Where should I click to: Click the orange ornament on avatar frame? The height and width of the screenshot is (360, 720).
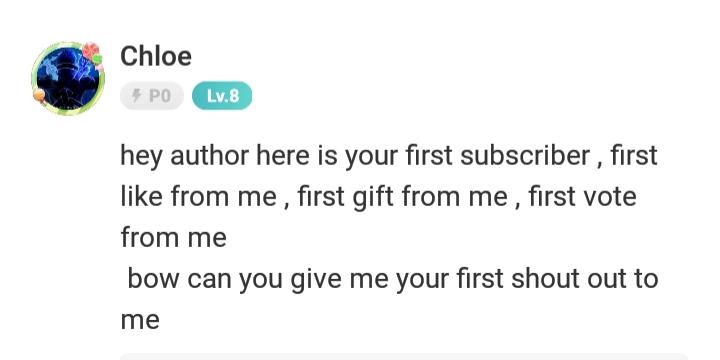click(x=39, y=96)
